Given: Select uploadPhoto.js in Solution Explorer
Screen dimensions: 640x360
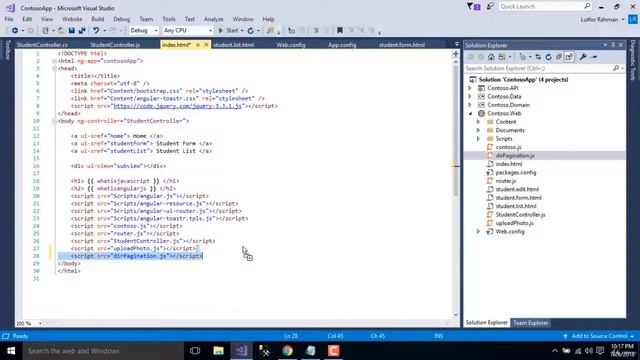Looking at the screenshot, I should [514, 223].
